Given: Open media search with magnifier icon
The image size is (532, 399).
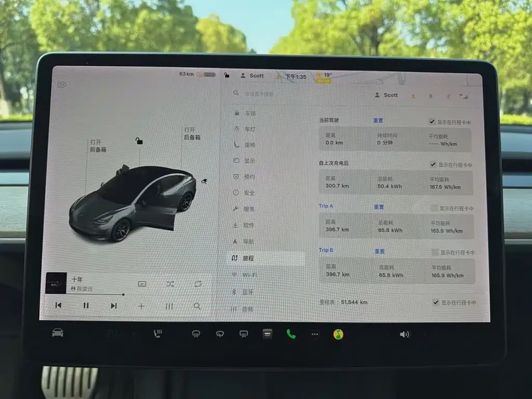Looking at the screenshot, I should [197, 306].
